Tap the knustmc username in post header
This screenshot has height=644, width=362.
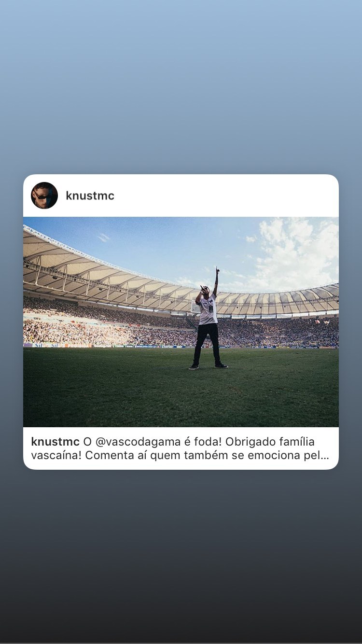pyautogui.click(x=90, y=196)
